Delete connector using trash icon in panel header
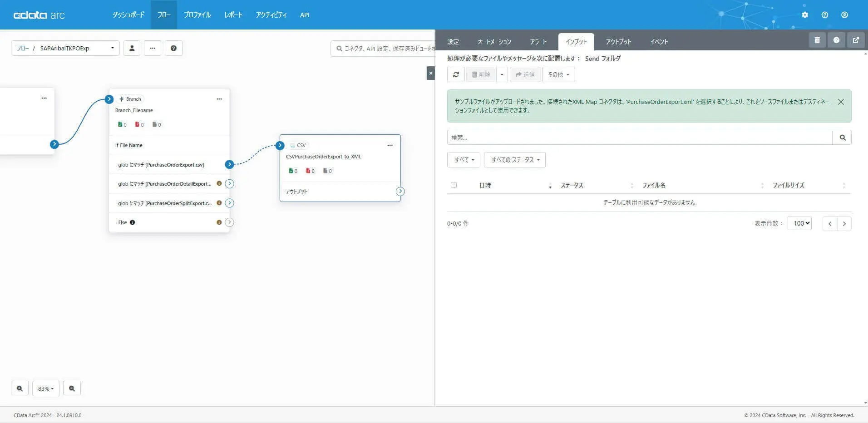Image resolution: width=868 pixels, height=423 pixels. point(817,40)
